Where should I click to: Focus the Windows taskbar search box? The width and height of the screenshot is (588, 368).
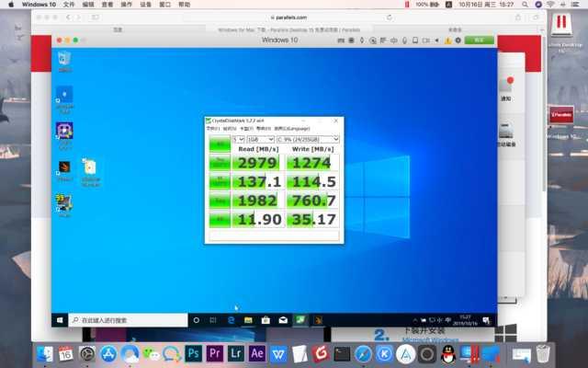click(128, 320)
